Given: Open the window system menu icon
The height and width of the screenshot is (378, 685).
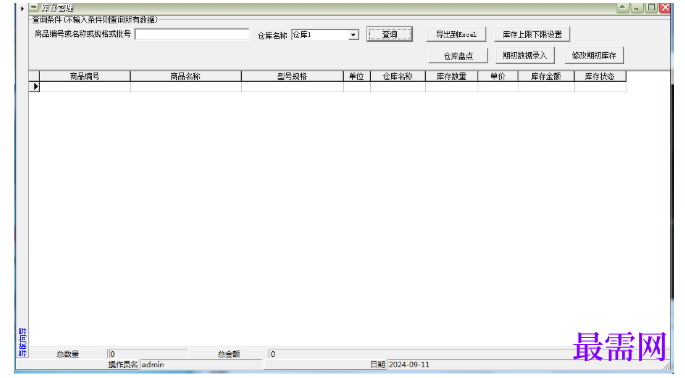Looking at the screenshot, I should pyautogui.click(x=34, y=7).
